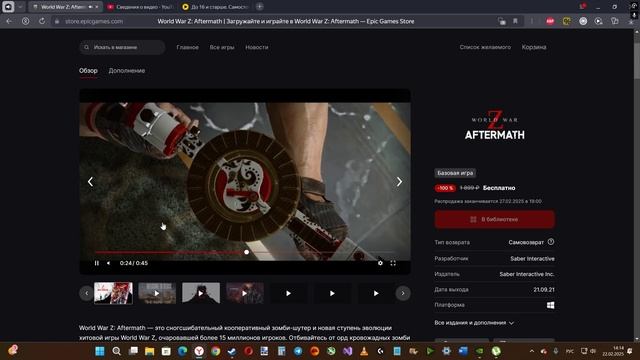Open File Explorer folder on taskbar
The width and height of the screenshot is (640, 360).
(149, 351)
